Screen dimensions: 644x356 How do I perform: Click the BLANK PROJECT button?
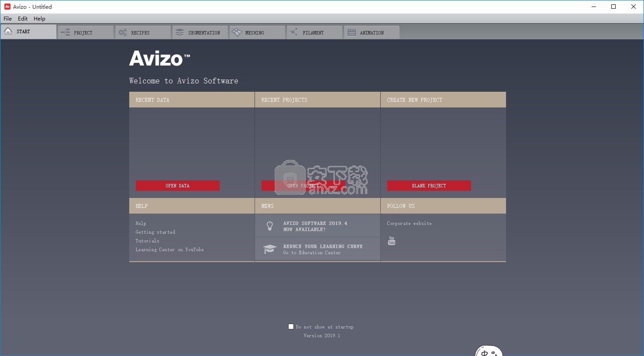pyautogui.click(x=429, y=186)
